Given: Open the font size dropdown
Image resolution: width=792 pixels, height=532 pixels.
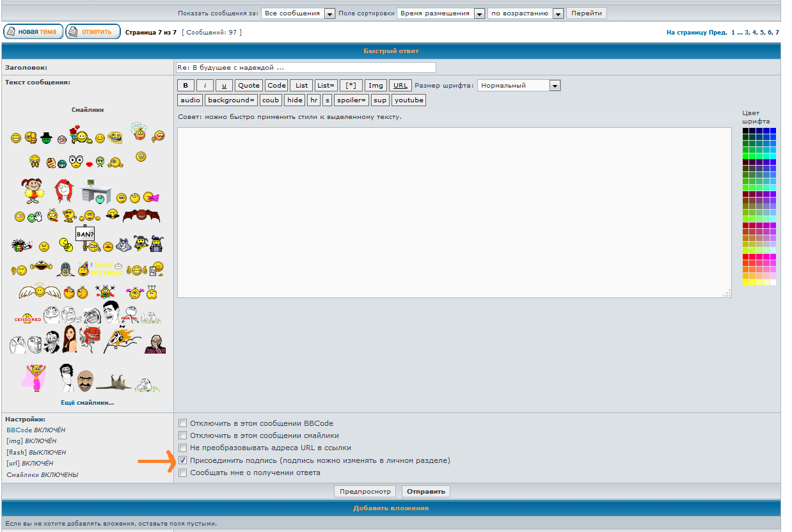Looking at the screenshot, I should pos(554,86).
